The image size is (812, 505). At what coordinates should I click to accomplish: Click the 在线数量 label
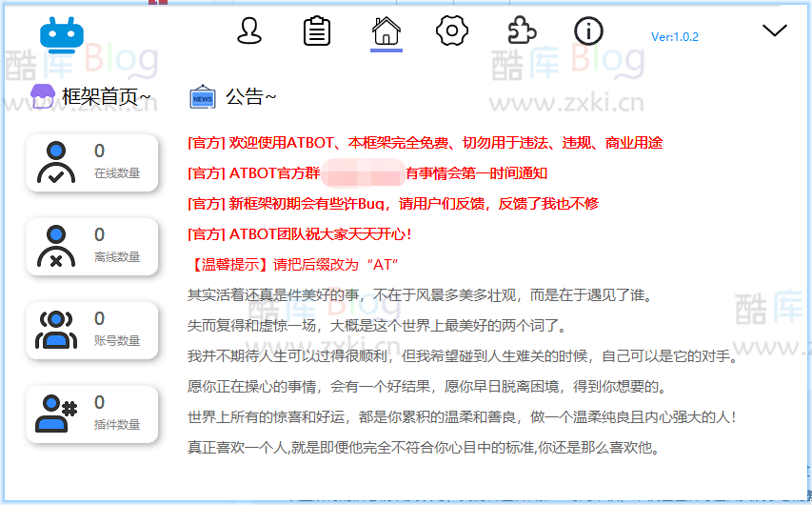pos(117,173)
